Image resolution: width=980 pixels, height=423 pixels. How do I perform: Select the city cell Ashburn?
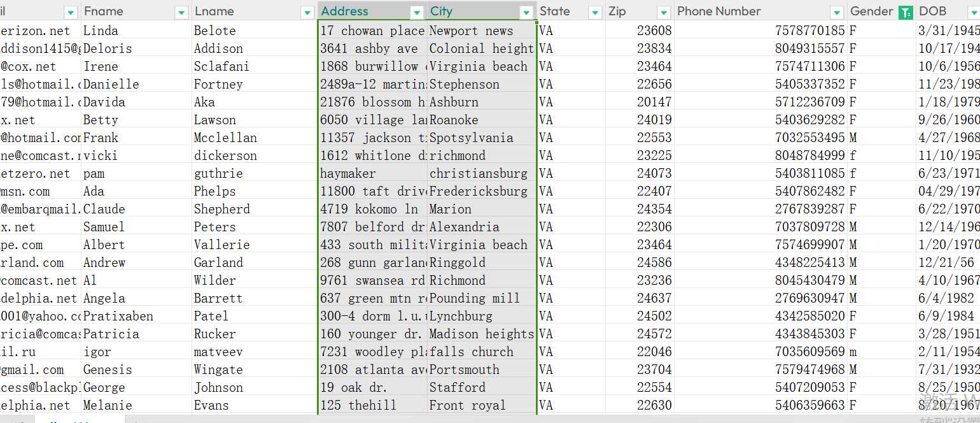[482, 102]
